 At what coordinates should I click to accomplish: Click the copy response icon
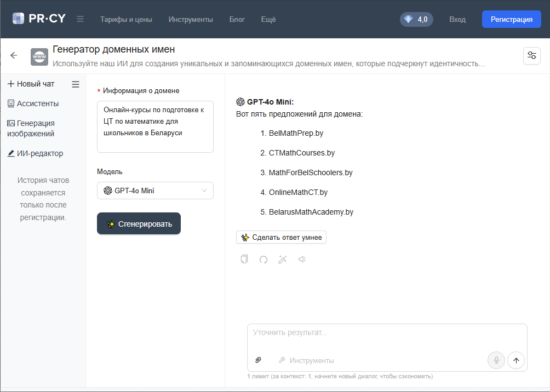tap(244, 260)
